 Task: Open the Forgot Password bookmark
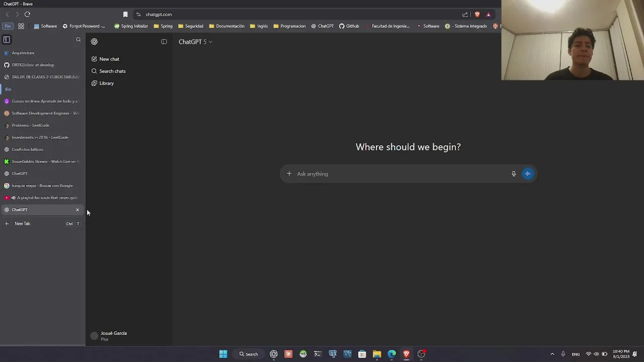[x=84, y=26]
